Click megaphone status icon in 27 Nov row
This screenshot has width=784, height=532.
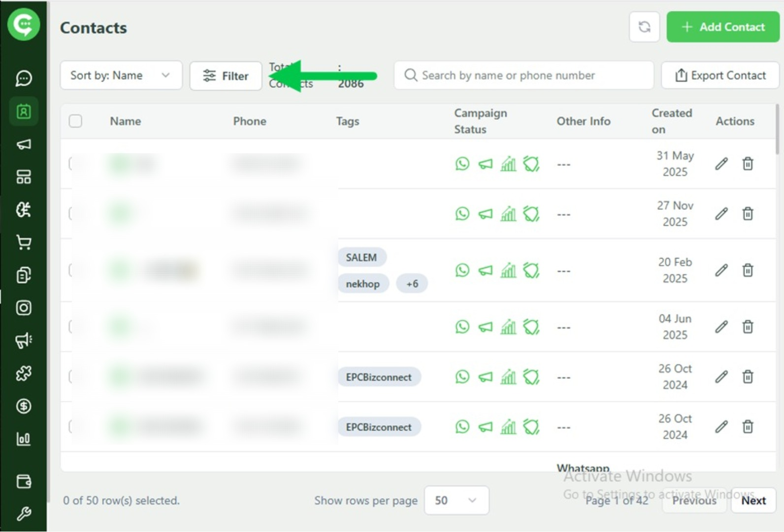click(486, 214)
